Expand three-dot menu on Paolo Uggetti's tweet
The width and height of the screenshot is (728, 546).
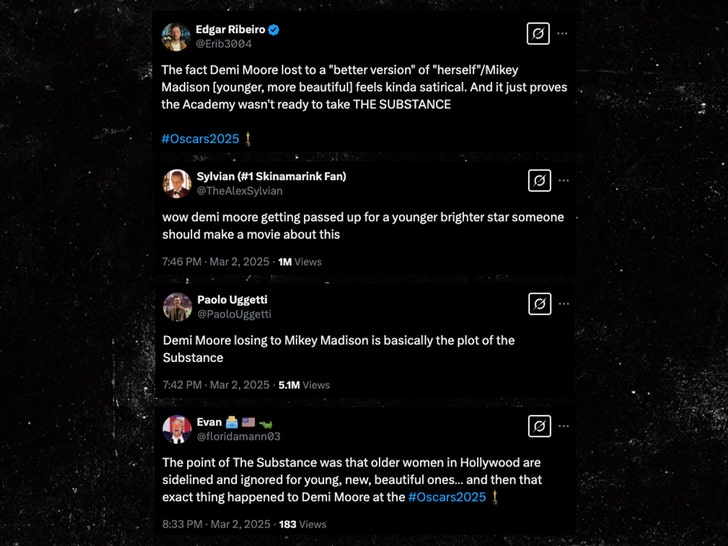tap(563, 304)
